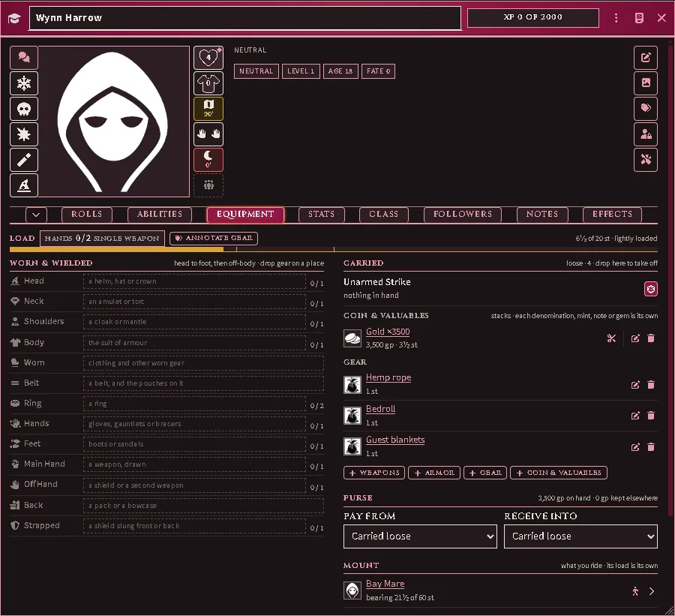
Task: Switch to the Abilities tab
Action: tap(160, 215)
